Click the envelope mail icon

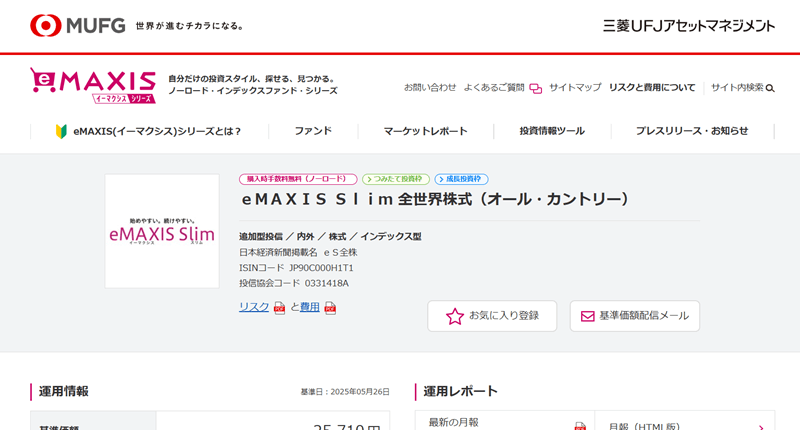pos(587,316)
